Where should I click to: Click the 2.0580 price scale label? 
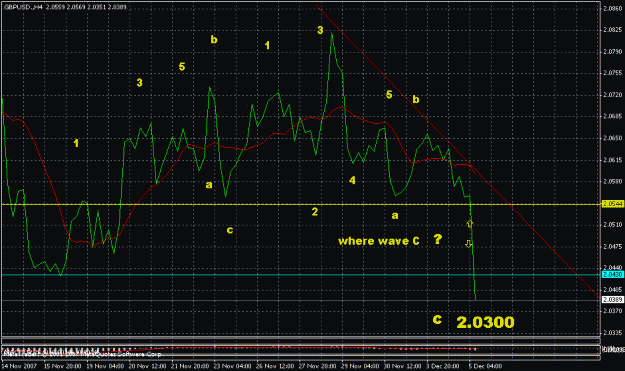pyautogui.click(x=613, y=182)
